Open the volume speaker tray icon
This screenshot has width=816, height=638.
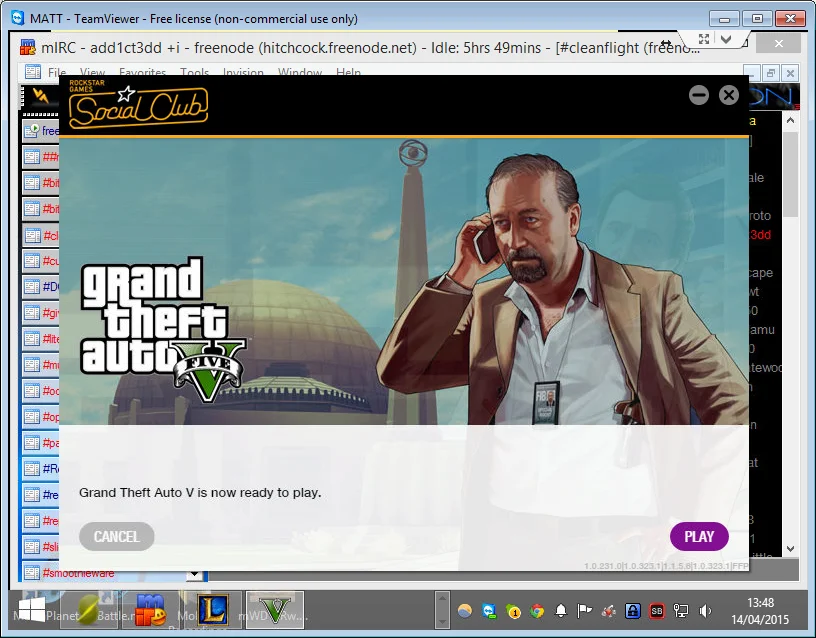705,610
